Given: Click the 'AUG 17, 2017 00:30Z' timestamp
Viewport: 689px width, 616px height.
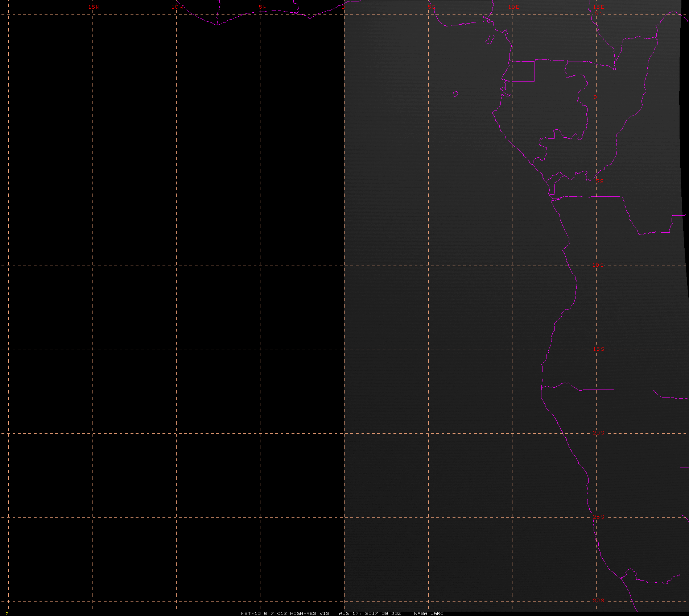Looking at the screenshot, I should (x=370, y=613).
